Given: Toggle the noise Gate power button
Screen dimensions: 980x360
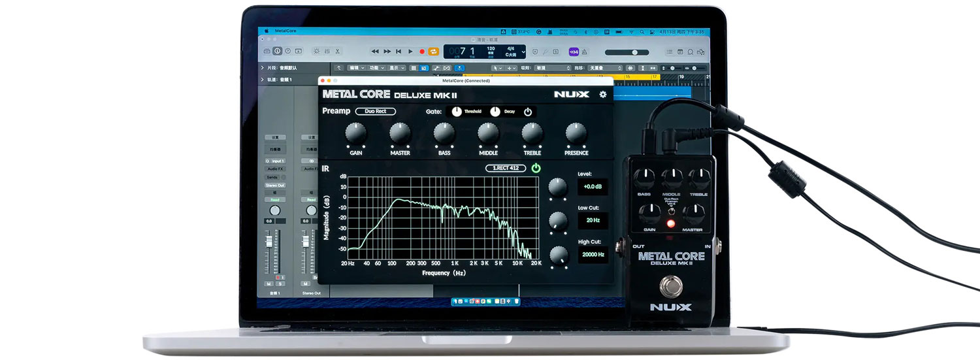Looking at the screenshot, I should (527, 112).
